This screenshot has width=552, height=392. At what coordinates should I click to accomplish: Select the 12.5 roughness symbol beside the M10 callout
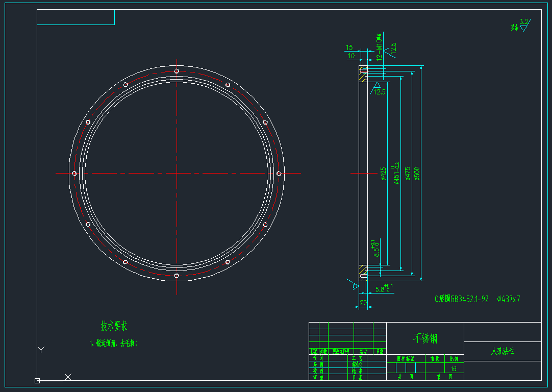(391, 50)
